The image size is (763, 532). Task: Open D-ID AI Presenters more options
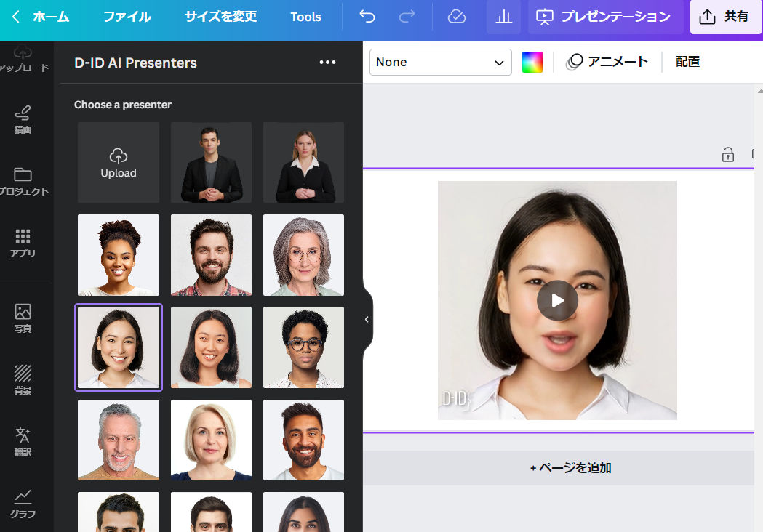click(x=327, y=63)
